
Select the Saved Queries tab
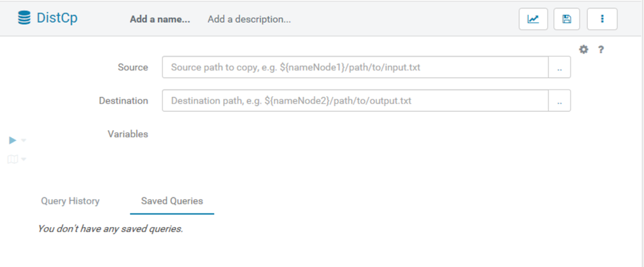(x=172, y=201)
